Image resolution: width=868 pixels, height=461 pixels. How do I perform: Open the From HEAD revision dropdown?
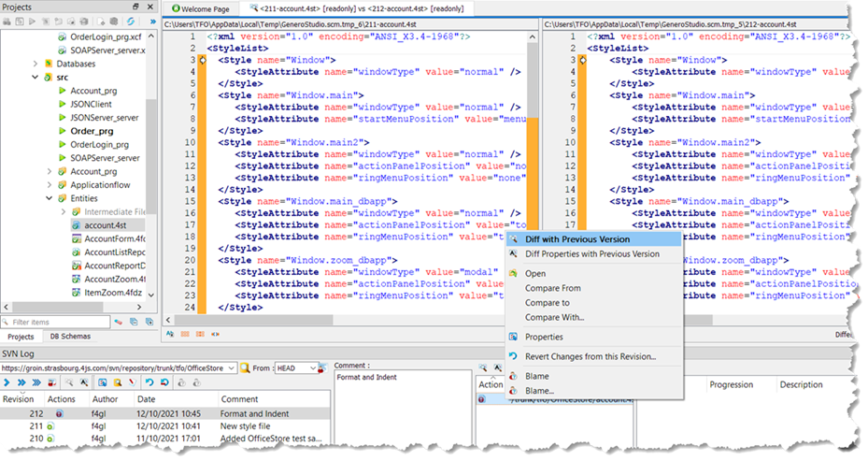pos(313,367)
